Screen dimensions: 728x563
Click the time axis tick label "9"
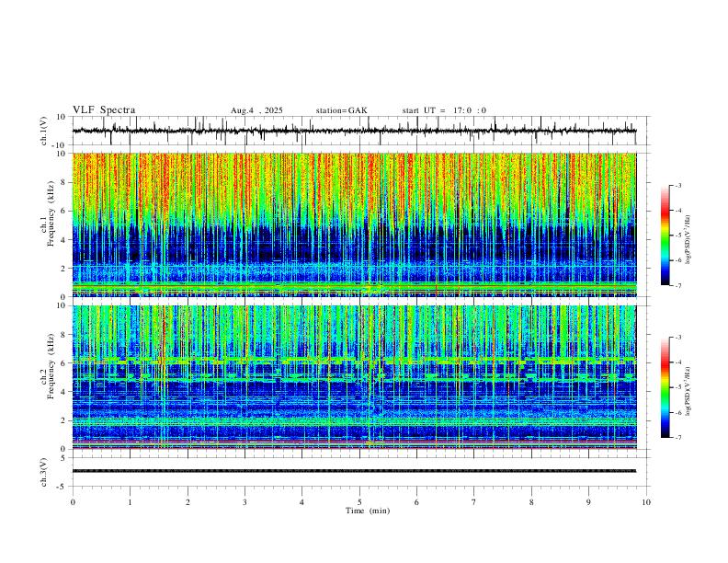588,502
